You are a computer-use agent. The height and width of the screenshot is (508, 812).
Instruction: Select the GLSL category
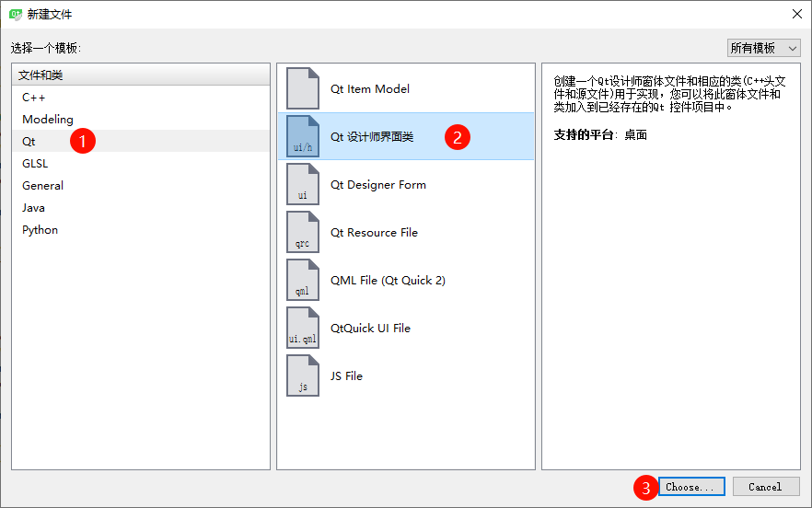pos(140,164)
